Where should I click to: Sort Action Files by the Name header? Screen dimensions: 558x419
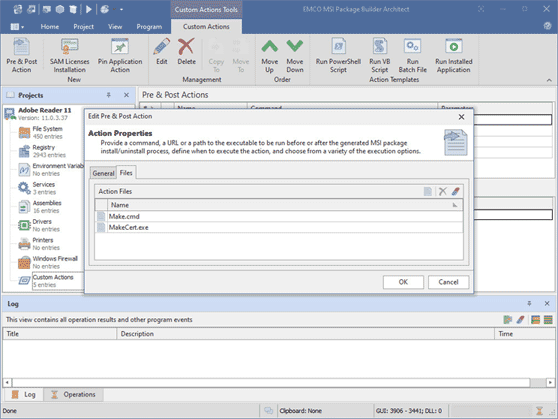(285, 205)
